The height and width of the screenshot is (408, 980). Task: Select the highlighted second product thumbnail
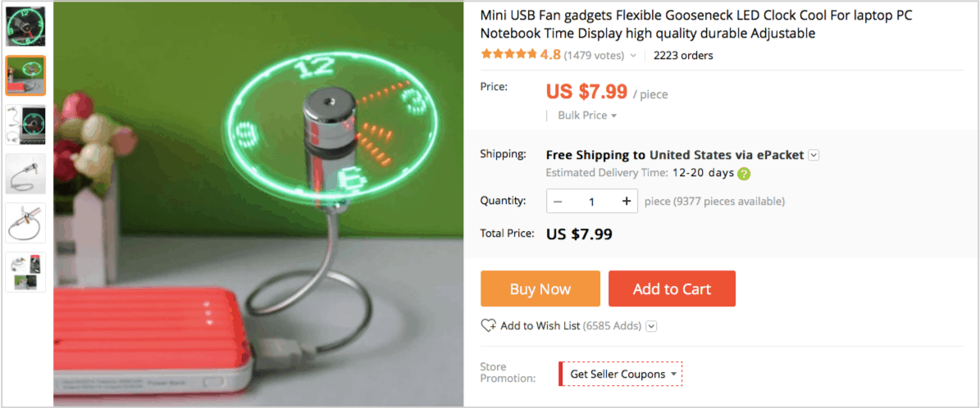click(x=25, y=75)
